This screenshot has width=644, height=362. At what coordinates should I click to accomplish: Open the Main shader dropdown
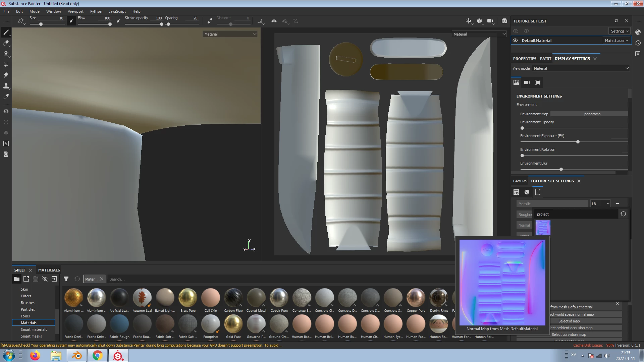click(x=616, y=40)
